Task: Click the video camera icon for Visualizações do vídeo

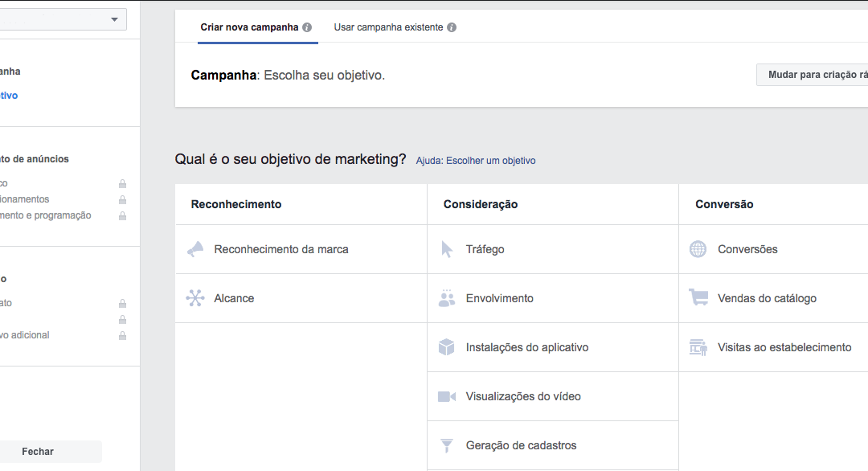Action: point(447,396)
